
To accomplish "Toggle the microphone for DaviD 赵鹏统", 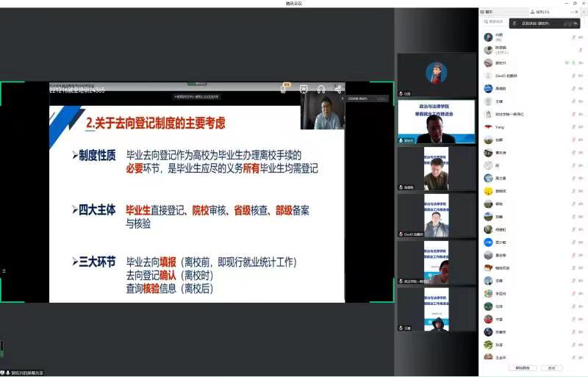I will tap(574, 76).
